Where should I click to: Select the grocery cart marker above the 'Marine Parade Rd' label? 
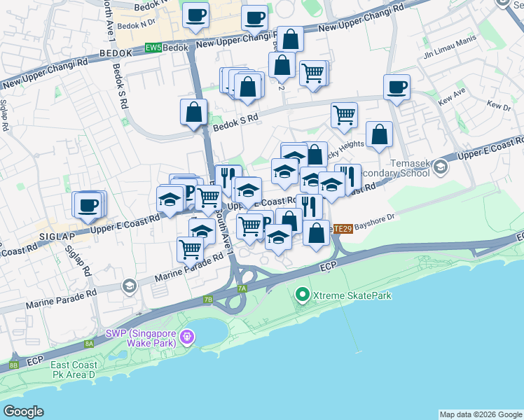(x=190, y=251)
